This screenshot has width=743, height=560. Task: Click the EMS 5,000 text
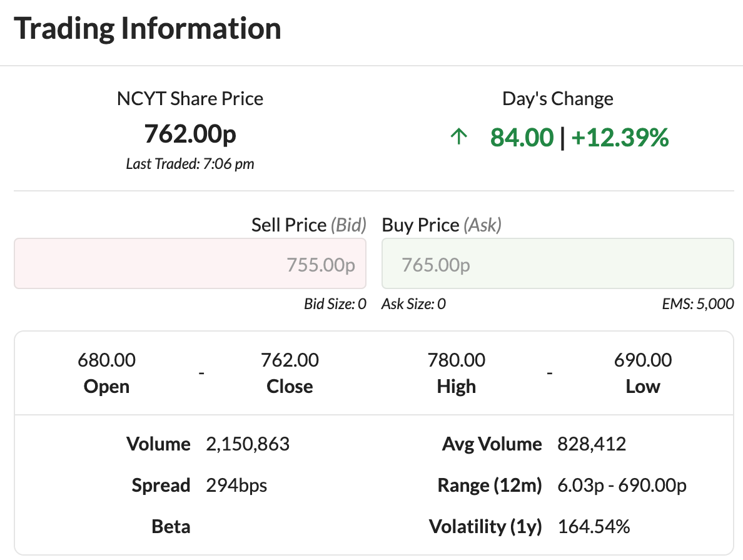(x=697, y=305)
